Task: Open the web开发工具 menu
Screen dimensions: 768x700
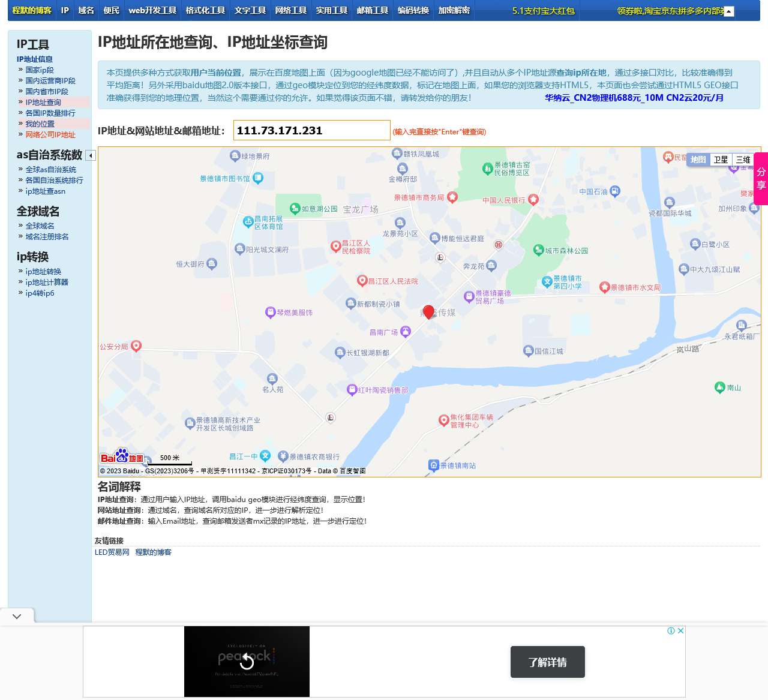Action: [x=152, y=10]
